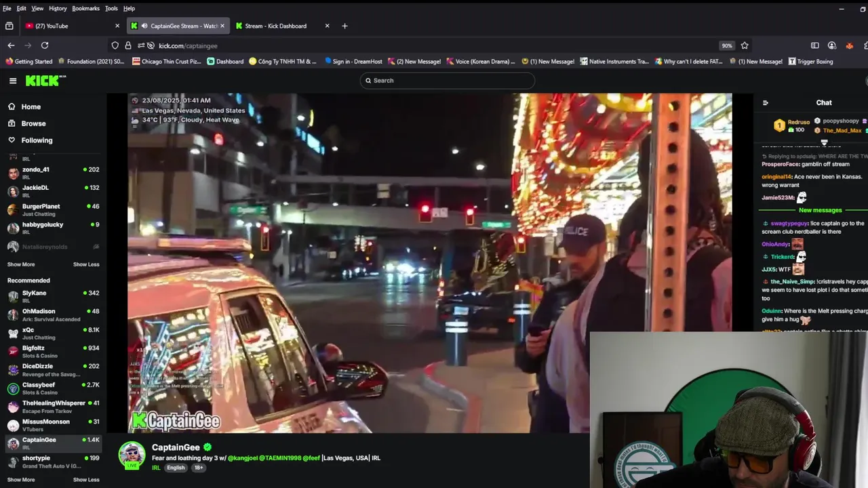Open the Tools menu

pos(111,8)
